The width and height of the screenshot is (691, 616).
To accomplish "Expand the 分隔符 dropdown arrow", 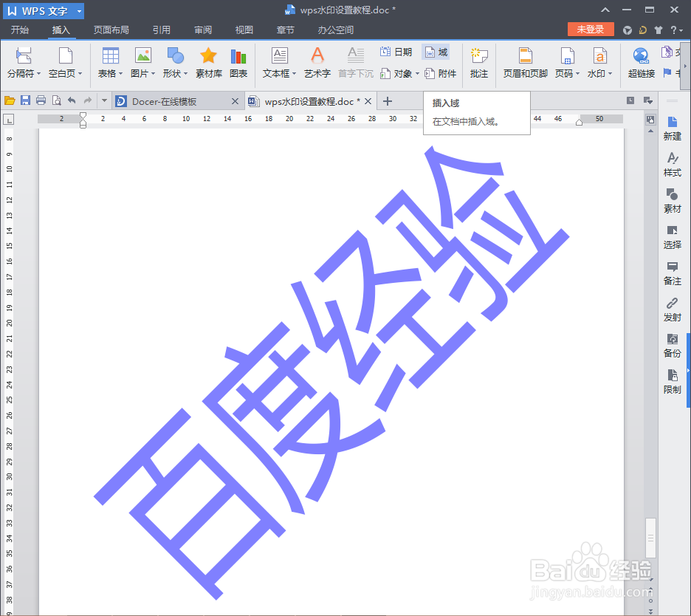I will tap(38, 74).
